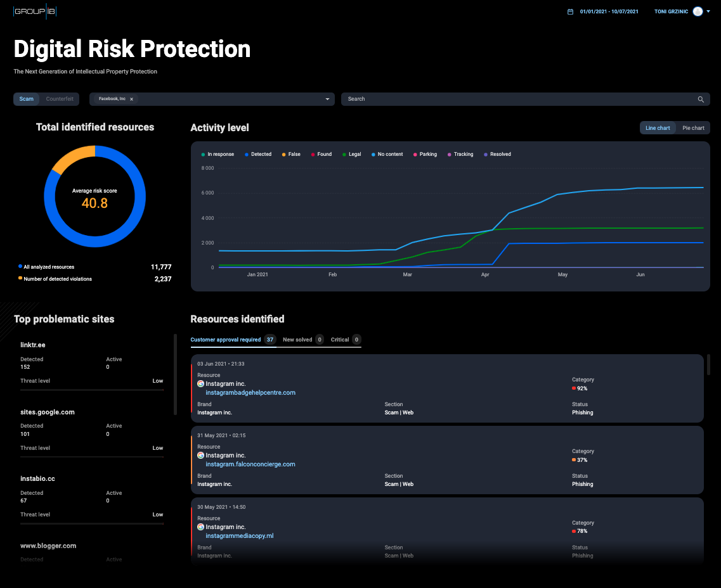
Task: Open the instagrambadgehelpcentre.com link
Action: click(250, 393)
